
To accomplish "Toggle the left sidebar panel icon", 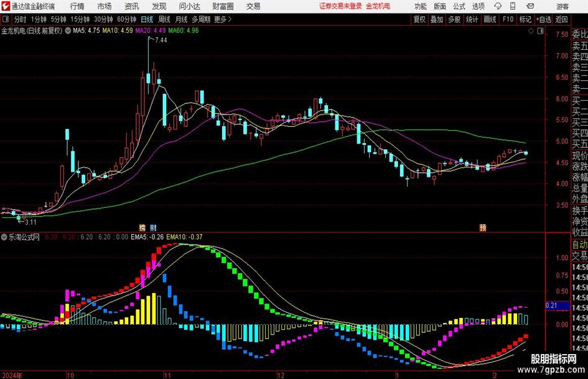I will click(x=6, y=19).
